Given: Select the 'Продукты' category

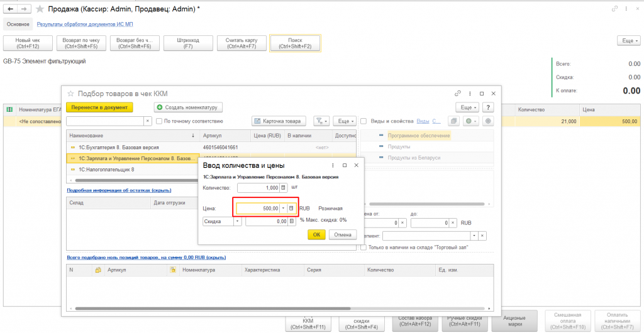Looking at the screenshot, I should coord(399,146).
